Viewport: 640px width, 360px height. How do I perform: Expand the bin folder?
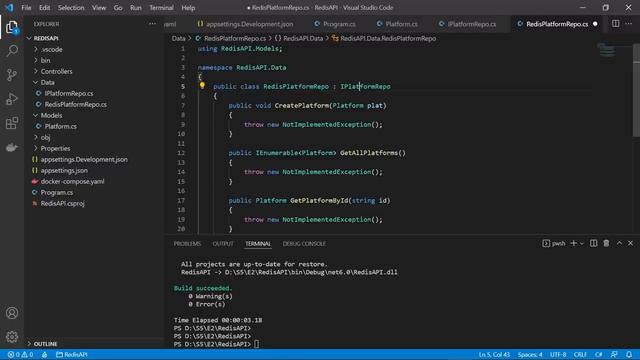[x=45, y=60]
